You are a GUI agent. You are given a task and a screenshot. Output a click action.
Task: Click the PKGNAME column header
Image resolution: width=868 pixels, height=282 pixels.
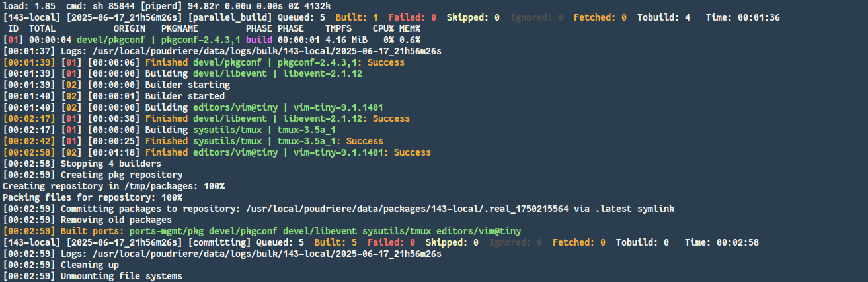pos(182,29)
